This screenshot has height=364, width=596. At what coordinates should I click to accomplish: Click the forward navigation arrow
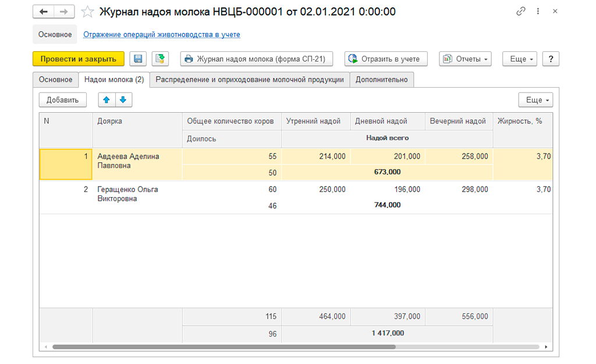tap(65, 12)
